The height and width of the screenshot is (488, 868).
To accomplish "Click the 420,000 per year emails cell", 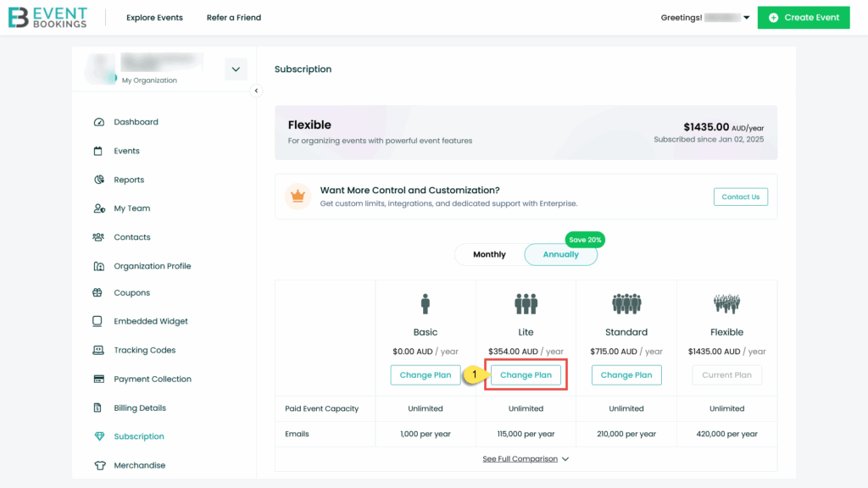I will tap(726, 435).
